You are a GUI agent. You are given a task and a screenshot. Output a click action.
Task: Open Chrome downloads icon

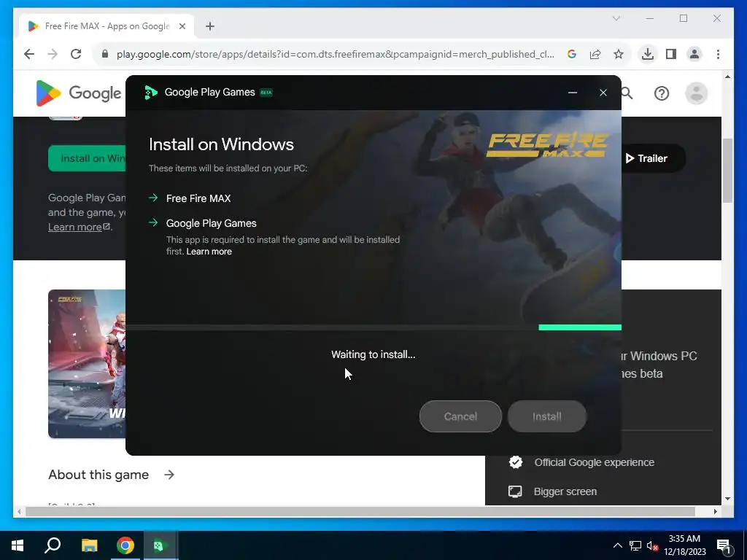(x=648, y=54)
